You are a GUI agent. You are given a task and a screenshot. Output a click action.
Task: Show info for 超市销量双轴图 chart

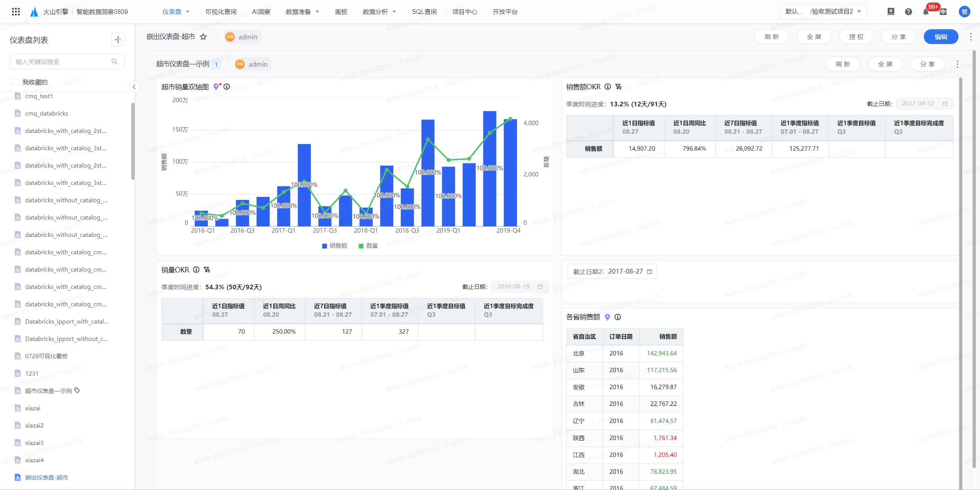point(227,87)
